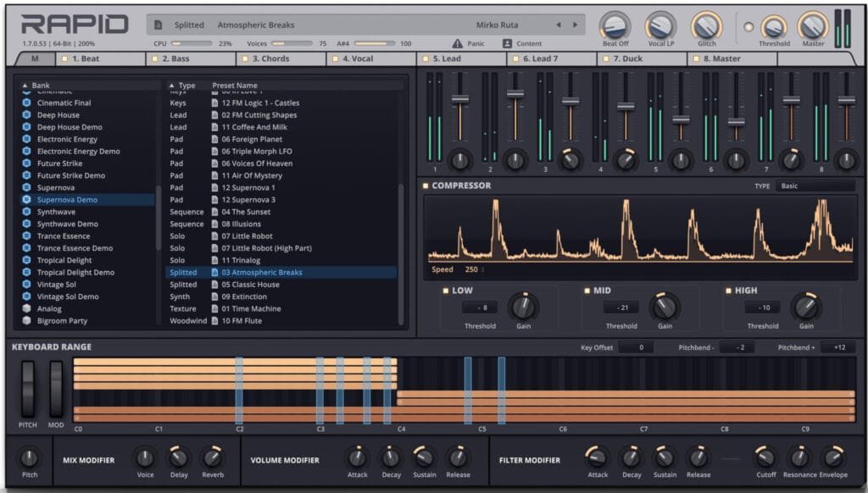Open the compressor TYPE dropdown showing Basic

(815, 186)
